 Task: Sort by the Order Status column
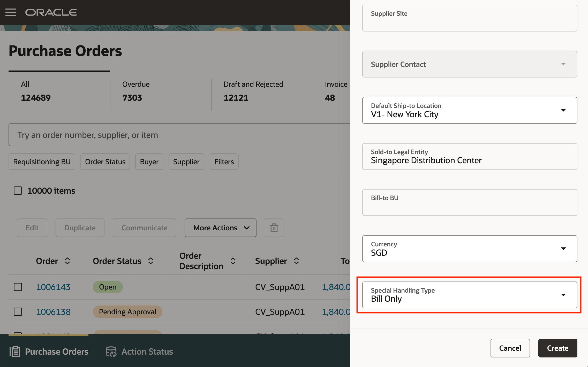coord(150,261)
